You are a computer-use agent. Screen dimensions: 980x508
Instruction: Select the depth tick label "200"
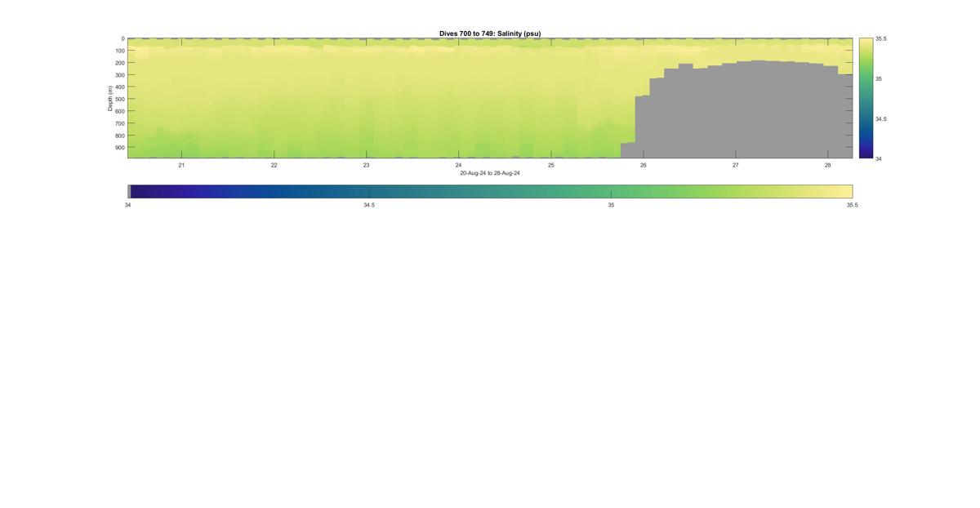pyautogui.click(x=119, y=63)
